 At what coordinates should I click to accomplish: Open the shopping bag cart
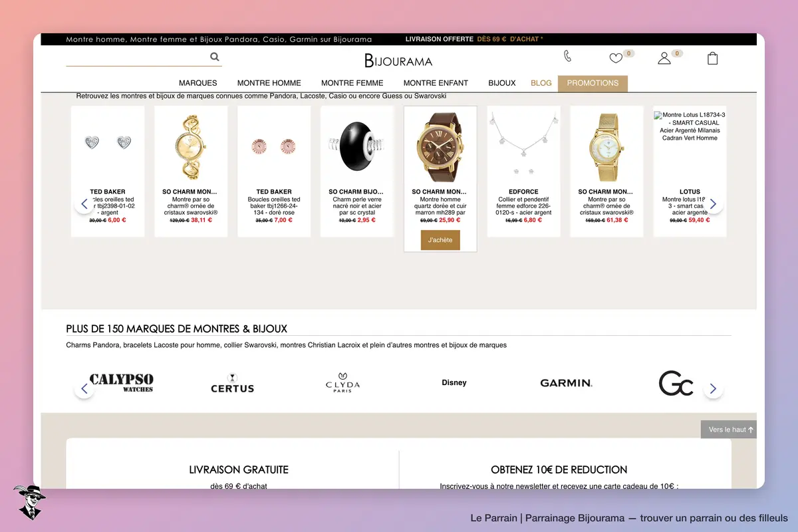[x=712, y=58]
